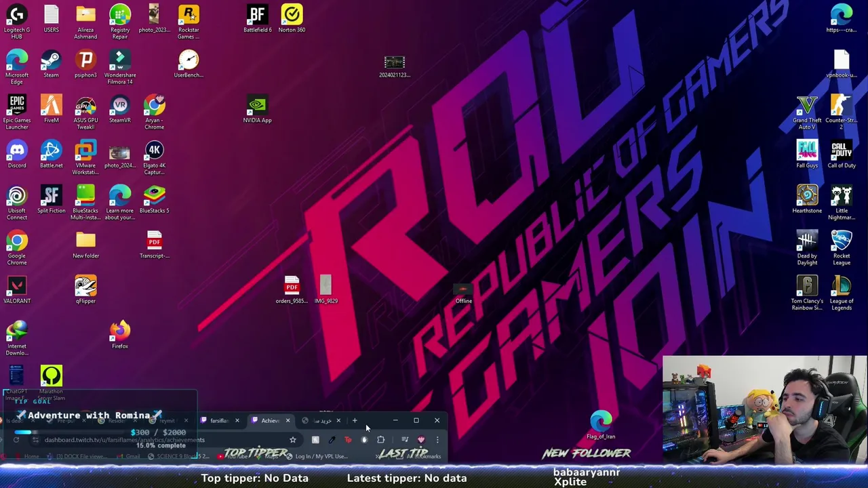
Task: Launch VALORANT from the desktop
Action: click(17, 290)
